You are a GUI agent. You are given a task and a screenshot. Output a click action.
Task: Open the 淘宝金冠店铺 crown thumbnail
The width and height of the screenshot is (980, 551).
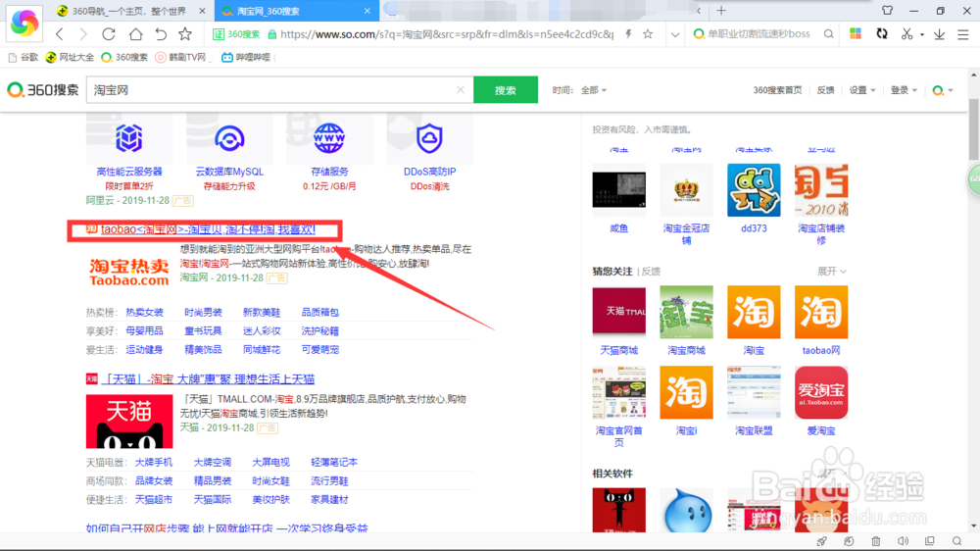coord(686,190)
